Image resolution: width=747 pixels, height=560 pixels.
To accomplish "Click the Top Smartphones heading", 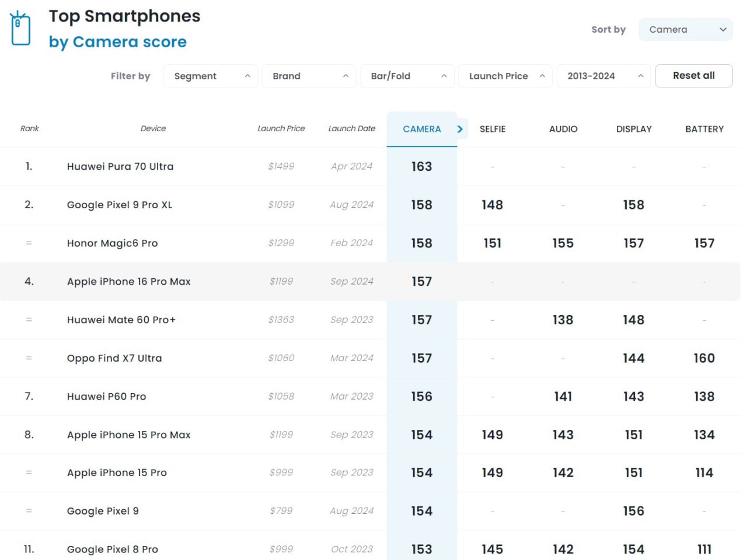I will pyautogui.click(x=124, y=16).
